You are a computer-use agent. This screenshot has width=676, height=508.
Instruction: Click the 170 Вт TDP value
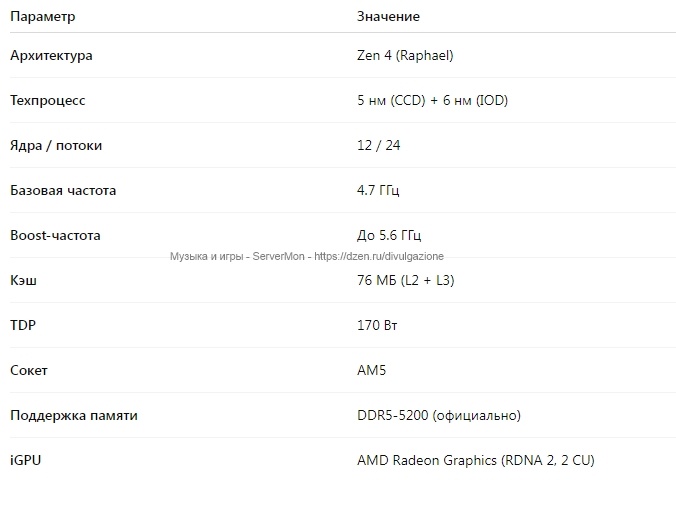tap(377, 325)
